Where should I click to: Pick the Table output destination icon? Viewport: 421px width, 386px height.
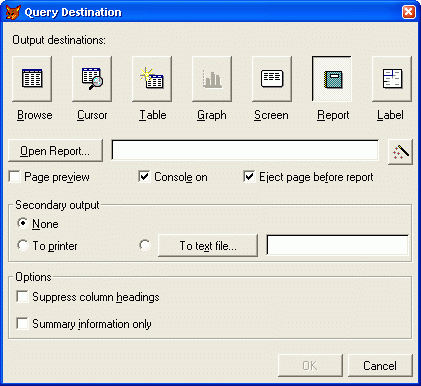click(x=152, y=79)
